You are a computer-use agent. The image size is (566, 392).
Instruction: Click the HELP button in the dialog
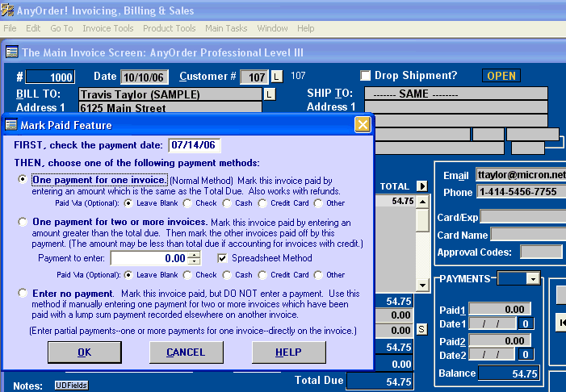(288, 352)
